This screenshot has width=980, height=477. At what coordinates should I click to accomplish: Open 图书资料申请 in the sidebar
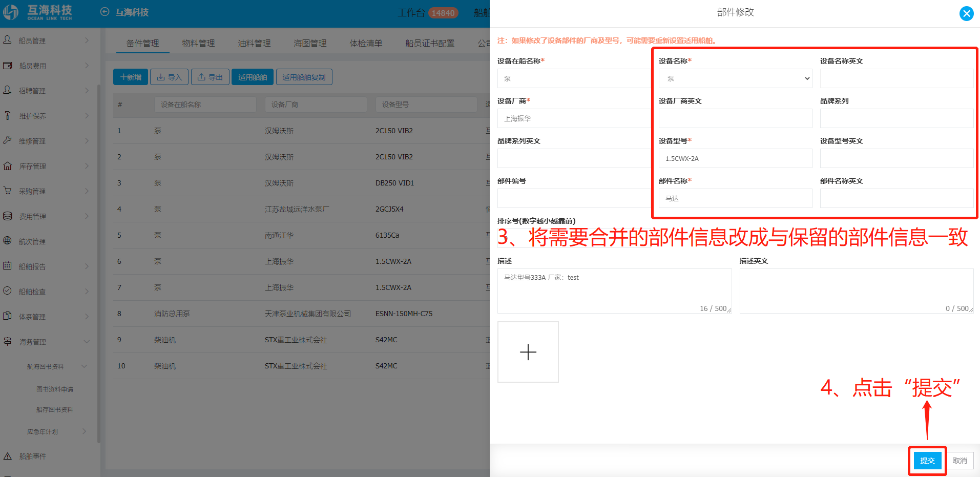tap(55, 389)
